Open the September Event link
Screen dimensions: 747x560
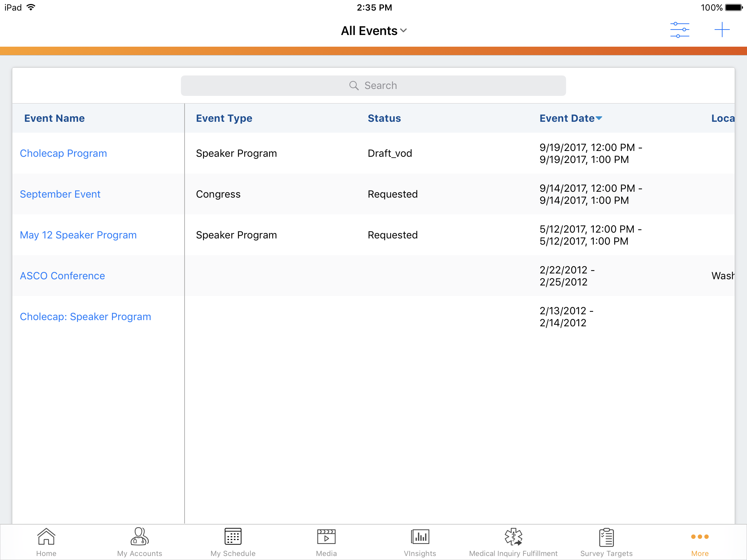coord(60,194)
